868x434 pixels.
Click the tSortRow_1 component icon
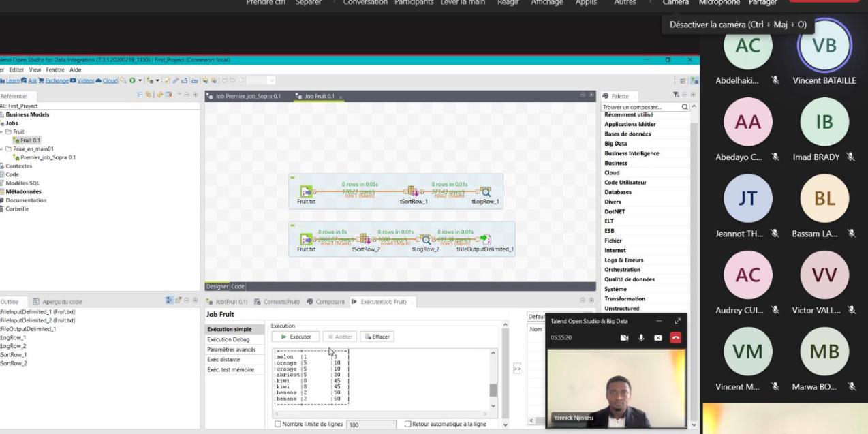point(412,191)
